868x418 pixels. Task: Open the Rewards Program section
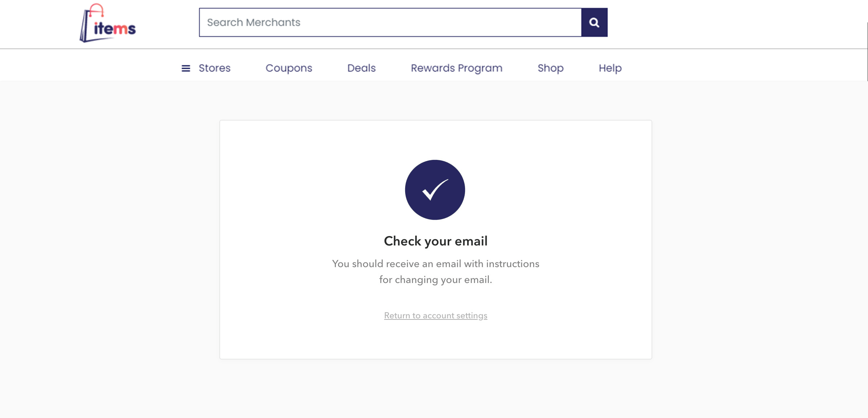[x=456, y=68]
